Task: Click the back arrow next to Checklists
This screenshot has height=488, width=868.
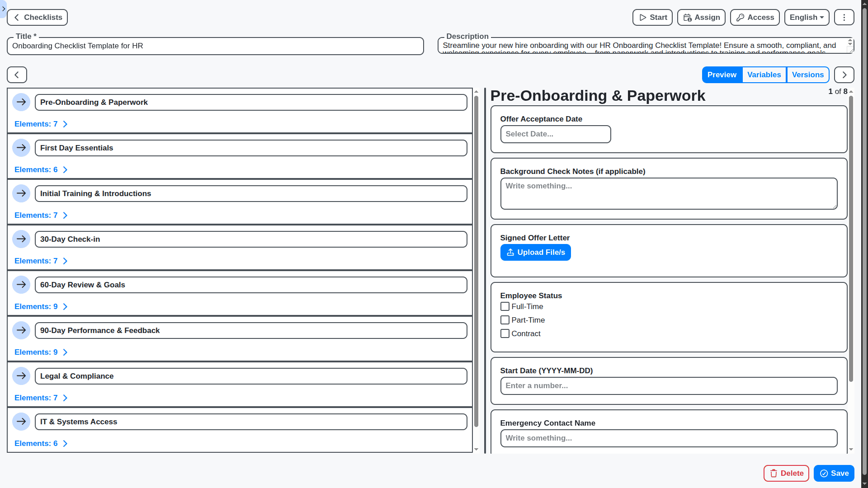Action: [x=16, y=17]
